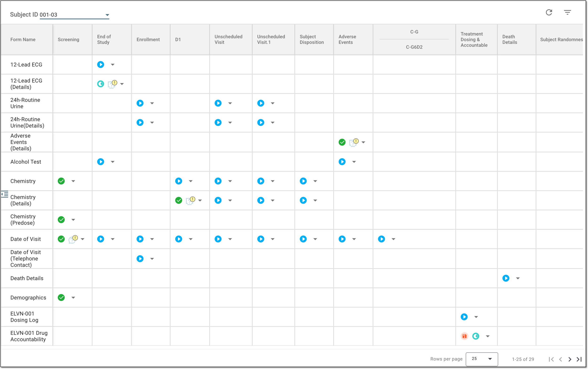Go to previous page of forms
Screen dimensions: 588x369
tap(560, 359)
